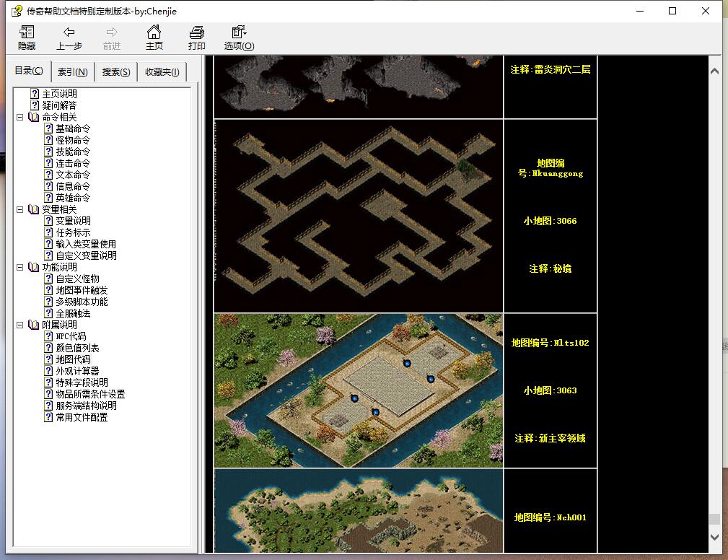Switch to the 索引(N) tab
This screenshot has width=728, height=560.
(x=73, y=72)
